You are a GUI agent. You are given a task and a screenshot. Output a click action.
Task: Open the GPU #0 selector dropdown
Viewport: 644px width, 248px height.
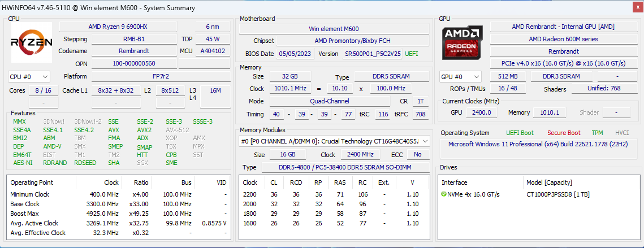tap(460, 77)
